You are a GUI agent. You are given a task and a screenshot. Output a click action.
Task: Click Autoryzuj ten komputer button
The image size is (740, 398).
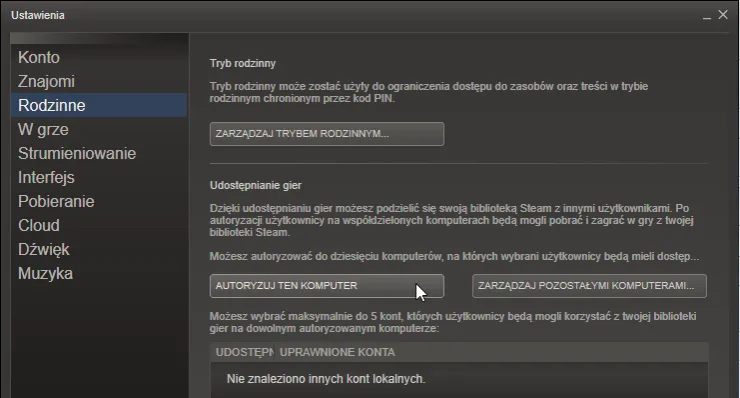[327, 286]
